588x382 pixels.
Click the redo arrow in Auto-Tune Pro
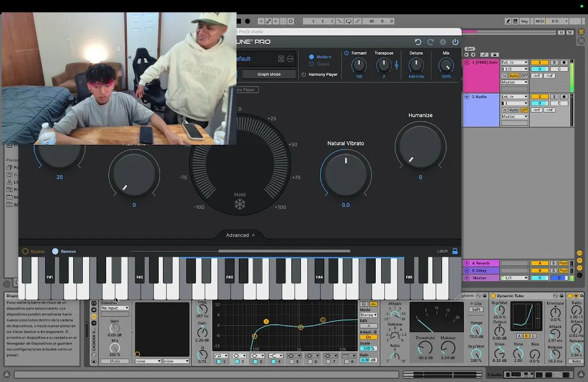pyautogui.click(x=430, y=42)
